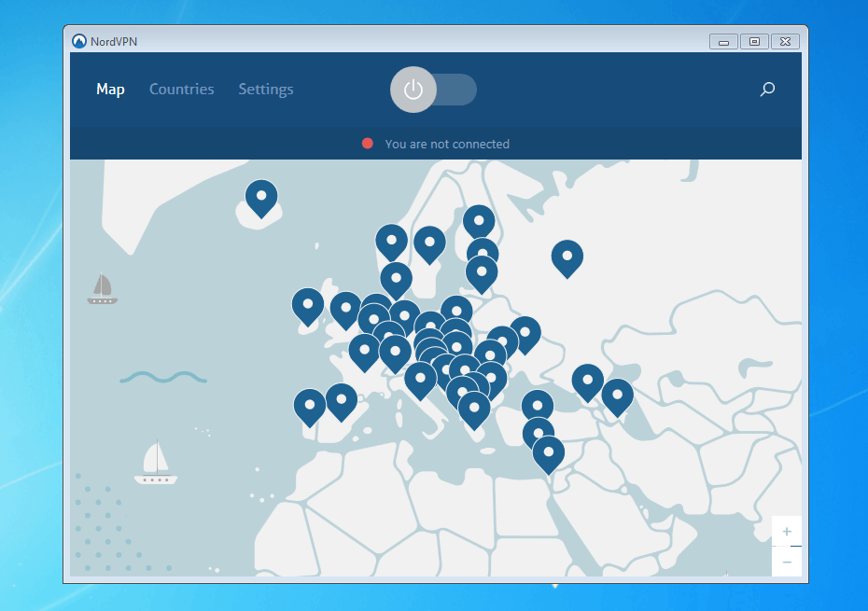Viewport: 868px width, 611px height.
Task: Select the France server pin
Action: (365, 353)
